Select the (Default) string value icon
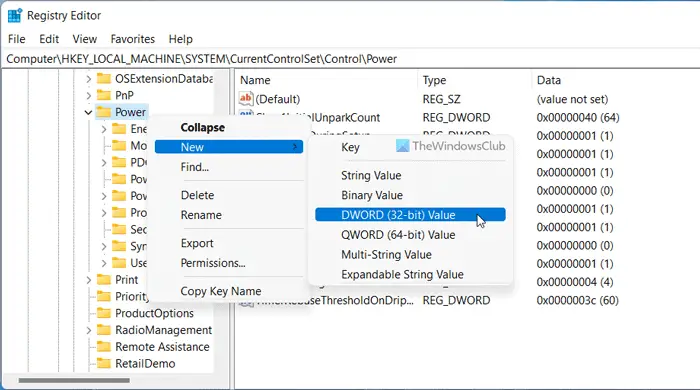This screenshot has height=390, width=700. (246, 99)
